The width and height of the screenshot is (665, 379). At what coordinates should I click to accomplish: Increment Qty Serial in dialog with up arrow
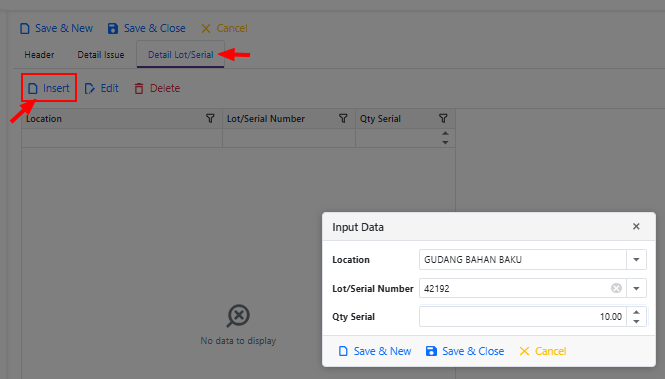tap(636, 312)
